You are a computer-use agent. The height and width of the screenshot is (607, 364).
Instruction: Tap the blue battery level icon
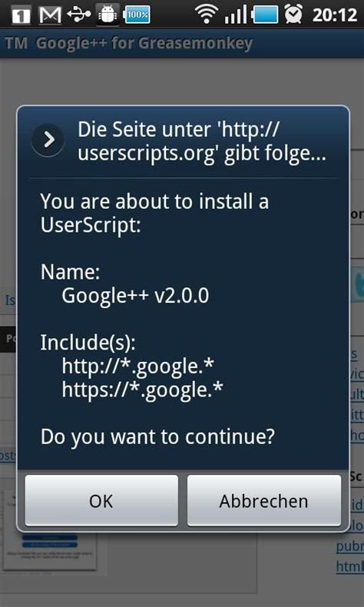coord(265,15)
